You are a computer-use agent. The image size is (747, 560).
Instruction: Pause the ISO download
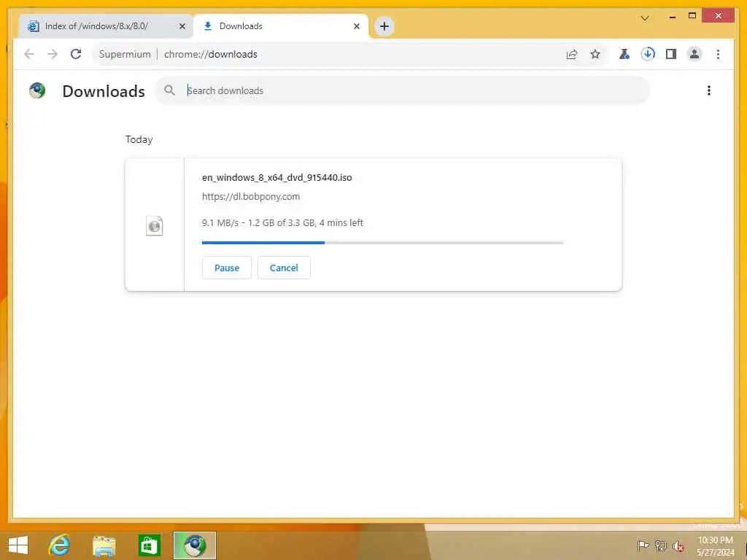tap(227, 268)
